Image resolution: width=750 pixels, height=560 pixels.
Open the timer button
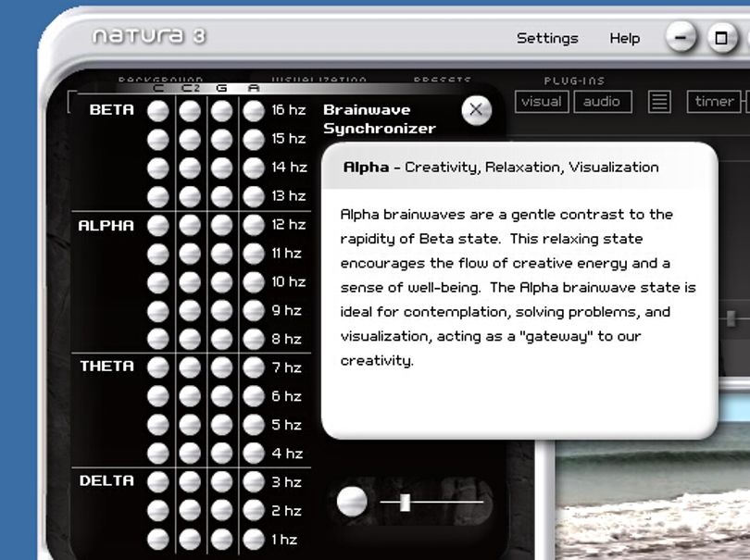click(714, 102)
